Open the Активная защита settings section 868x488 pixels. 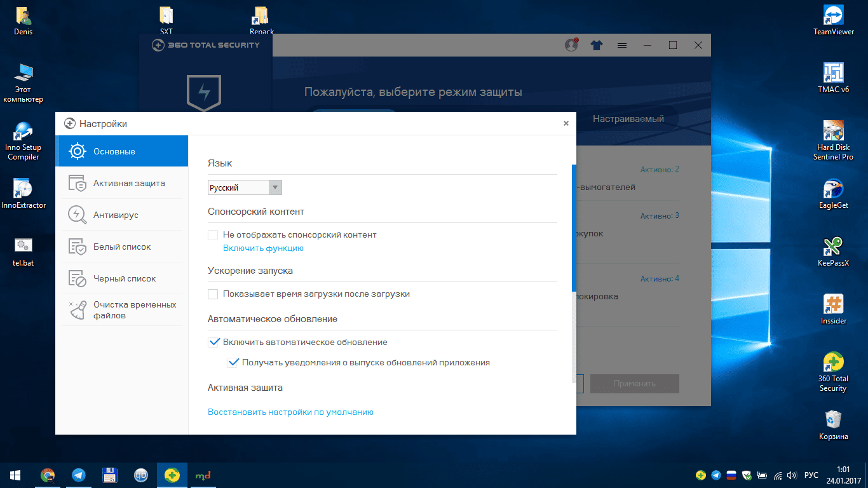coord(122,183)
